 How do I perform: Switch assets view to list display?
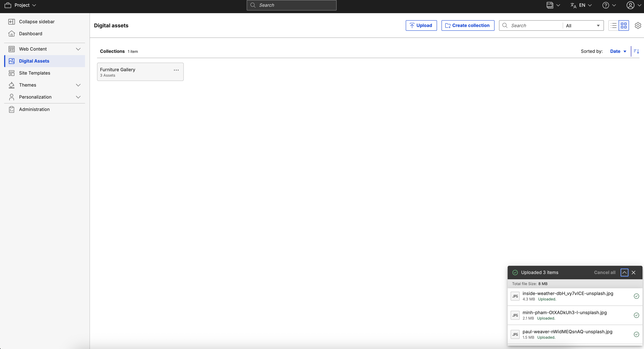[x=613, y=25]
